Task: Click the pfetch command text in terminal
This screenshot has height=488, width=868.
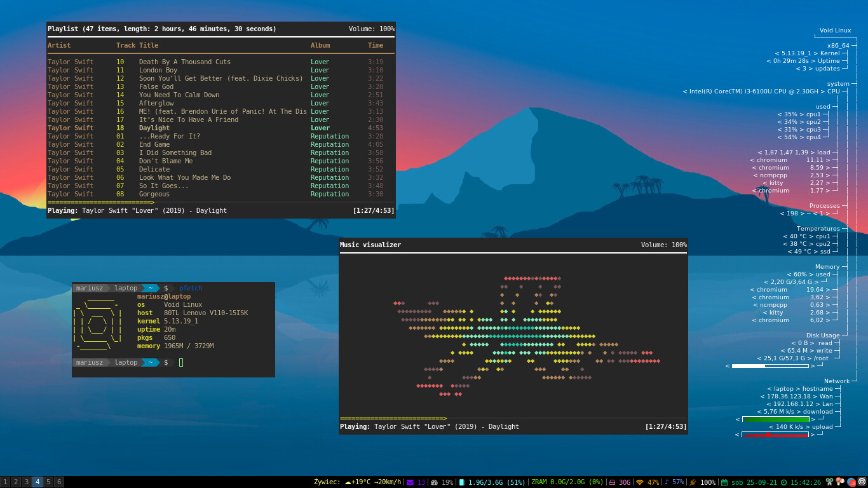Action: pyautogui.click(x=191, y=288)
